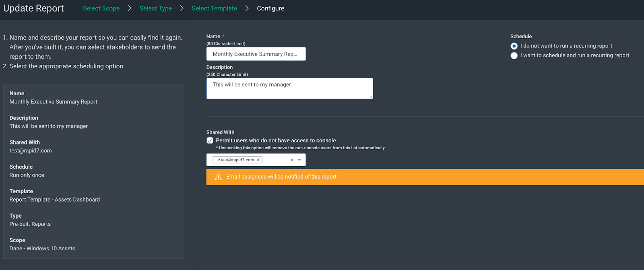
Task: Choose the schedule recurring report option
Action: click(x=514, y=56)
